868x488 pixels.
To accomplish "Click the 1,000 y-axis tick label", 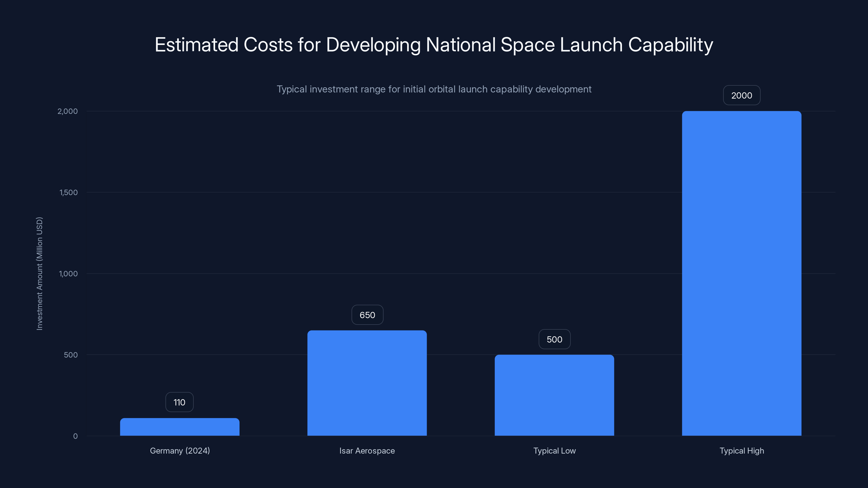I will tap(68, 274).
